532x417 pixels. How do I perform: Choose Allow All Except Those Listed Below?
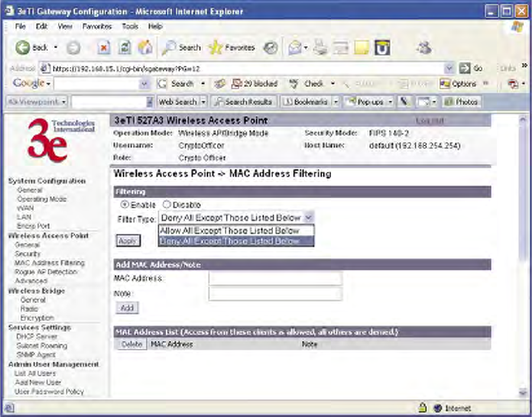point(236,231)
